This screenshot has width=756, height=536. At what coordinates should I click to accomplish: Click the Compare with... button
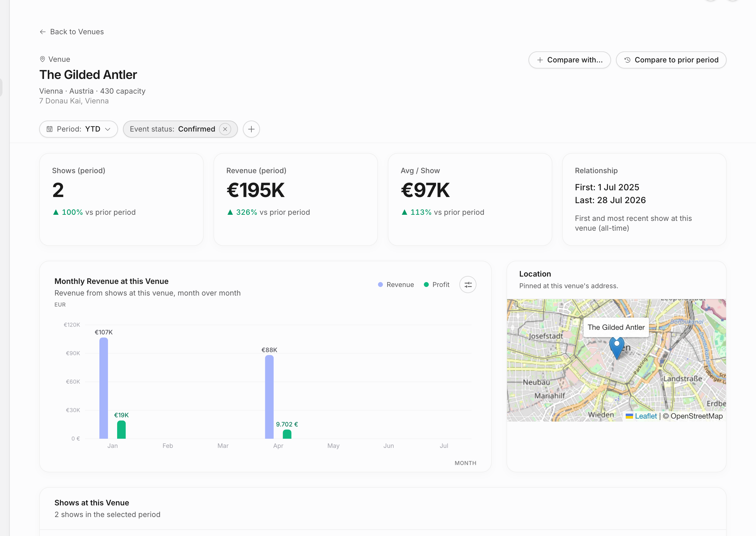569,60
